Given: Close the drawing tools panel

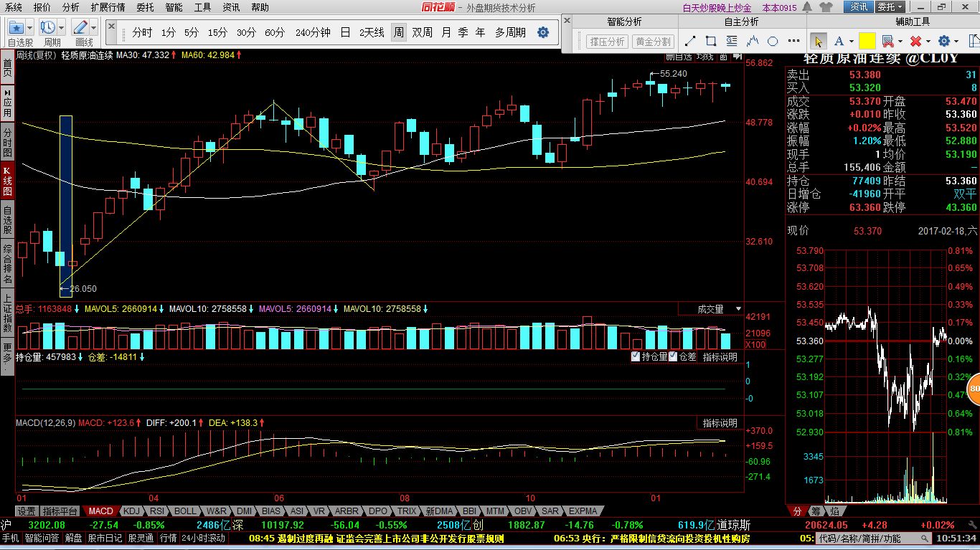Looking at the screenshot, I should click(x=567, y=20).
